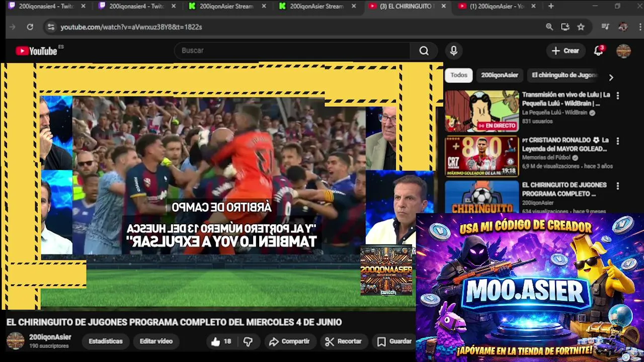Open options for CRISTIANO RONALDO video

pyautogui.click(x=617, y=141)
